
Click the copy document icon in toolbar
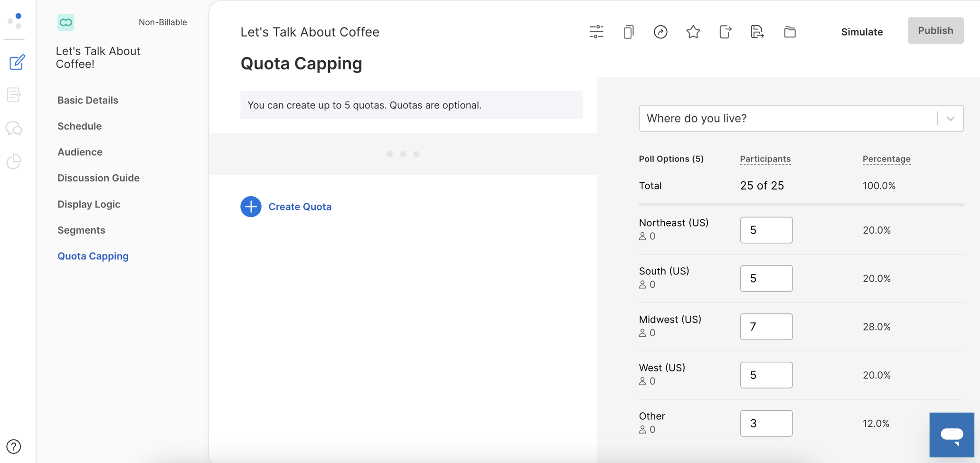[628, 32]
